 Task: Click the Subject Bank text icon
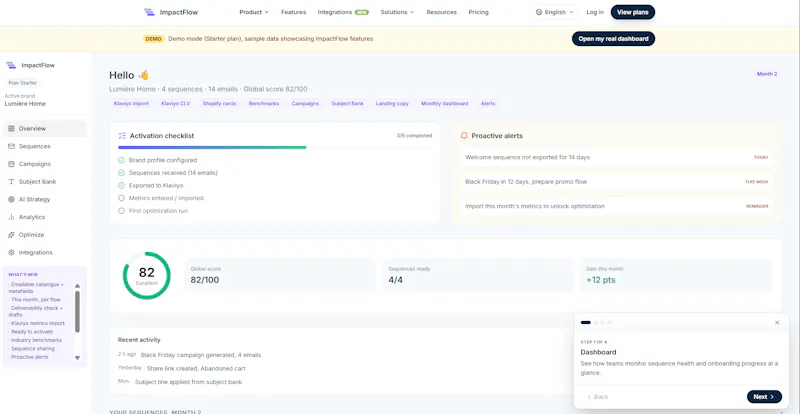[x=11, y=182]
